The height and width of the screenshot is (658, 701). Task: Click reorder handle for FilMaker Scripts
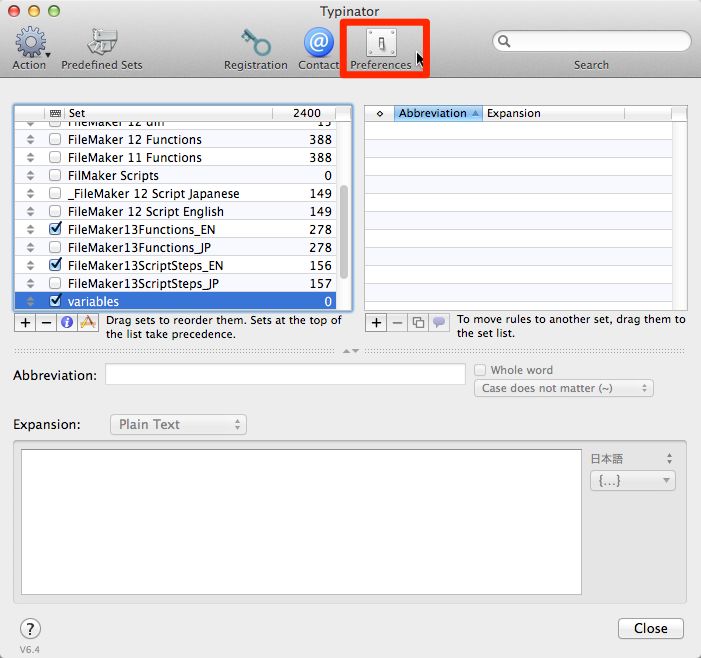pyautogui.click(x=30, y=175)
